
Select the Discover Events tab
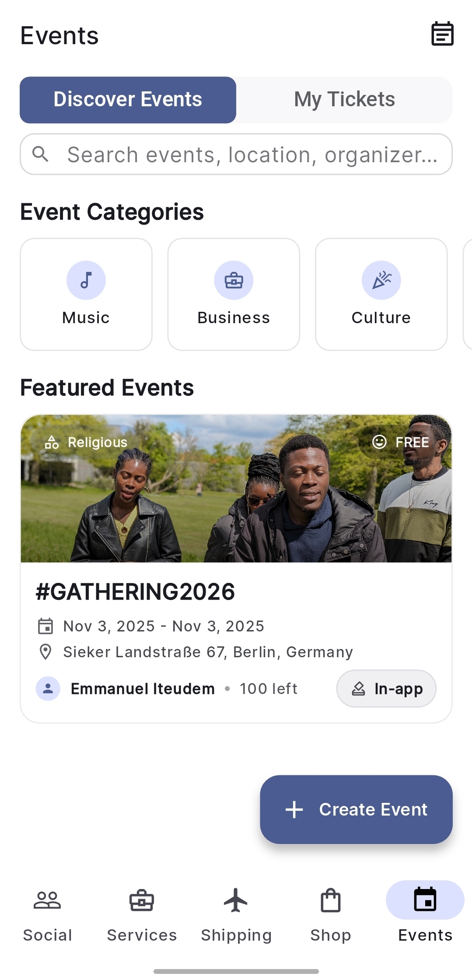coord(128,100)
